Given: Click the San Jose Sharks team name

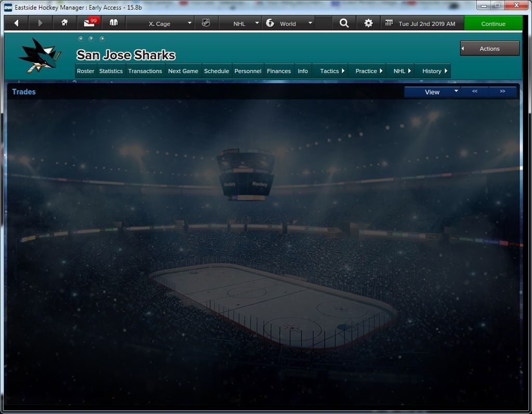Looking at the screenshot, I should 126,55.
